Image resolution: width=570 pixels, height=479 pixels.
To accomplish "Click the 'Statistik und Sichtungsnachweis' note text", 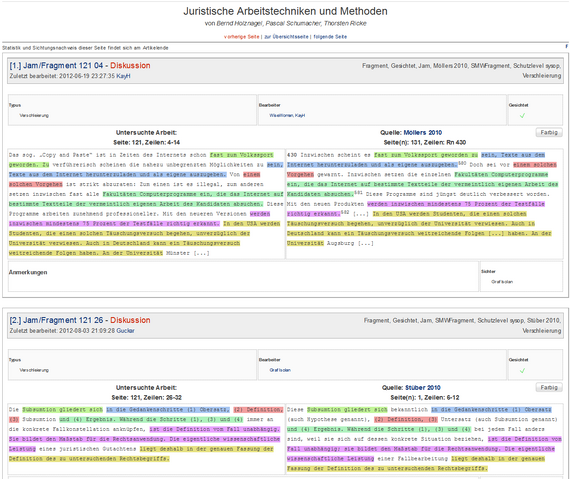I will pos(85,48).
